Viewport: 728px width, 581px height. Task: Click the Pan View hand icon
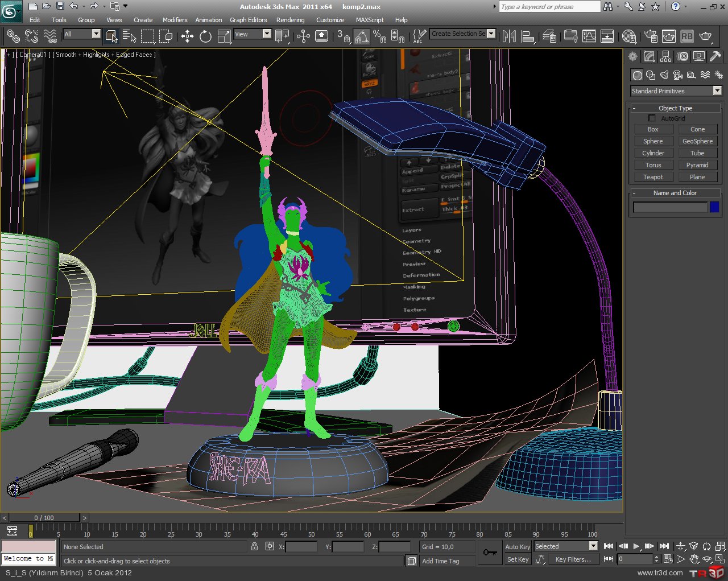click(694, 559)
